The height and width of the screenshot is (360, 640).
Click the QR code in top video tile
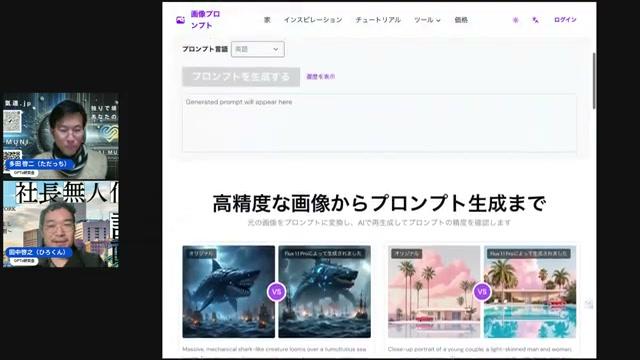click(x=12, y=122)
